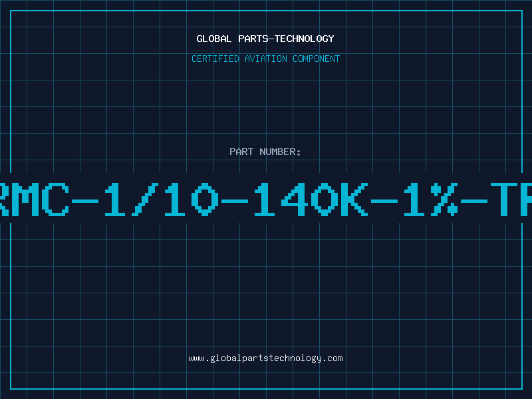Click the PART NUMBER: label

(265, 152)
